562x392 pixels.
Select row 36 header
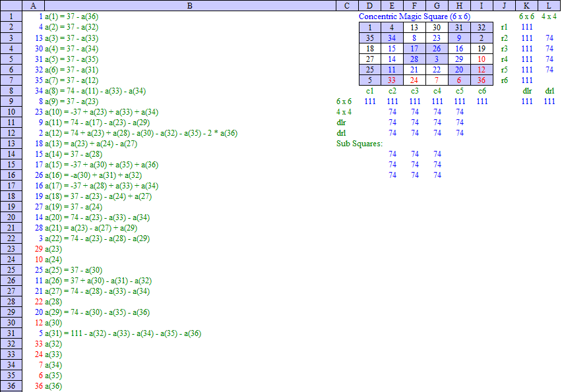(11, 386)
